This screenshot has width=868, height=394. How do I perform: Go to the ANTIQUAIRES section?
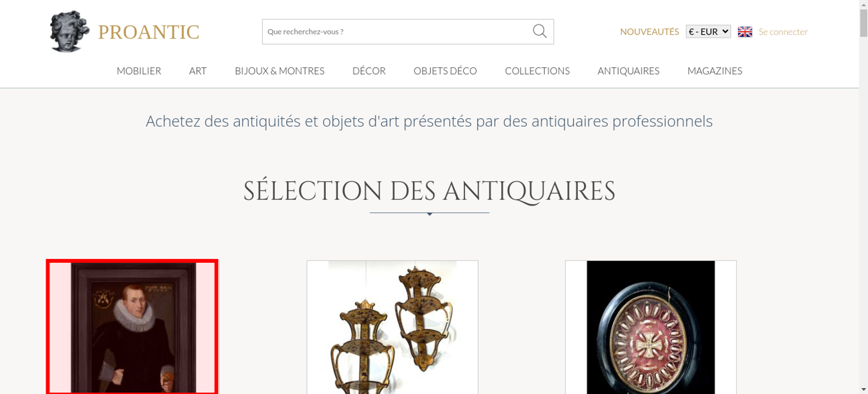click(628, 71)
